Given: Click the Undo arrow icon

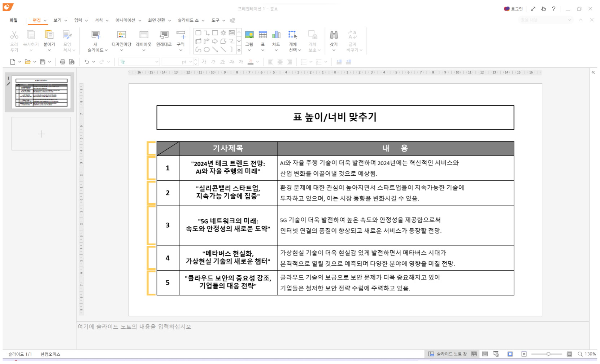Looking at the screenshot, I should 87,62.
